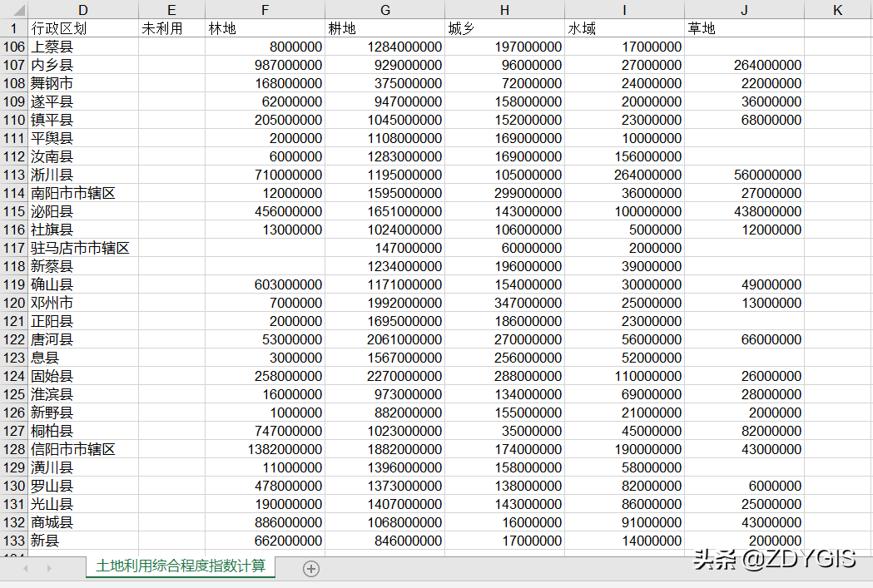
Task: Select the 淅川县 cell
Action: [83, 175]
